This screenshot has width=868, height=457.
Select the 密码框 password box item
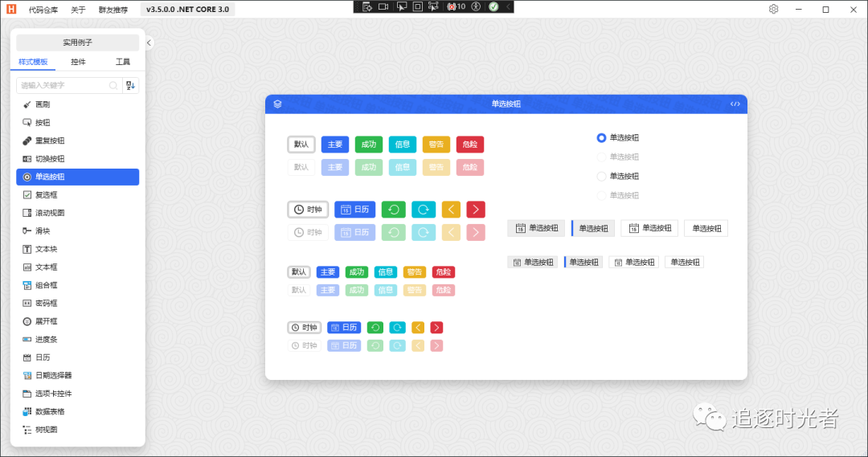click(x=77, y=303)
